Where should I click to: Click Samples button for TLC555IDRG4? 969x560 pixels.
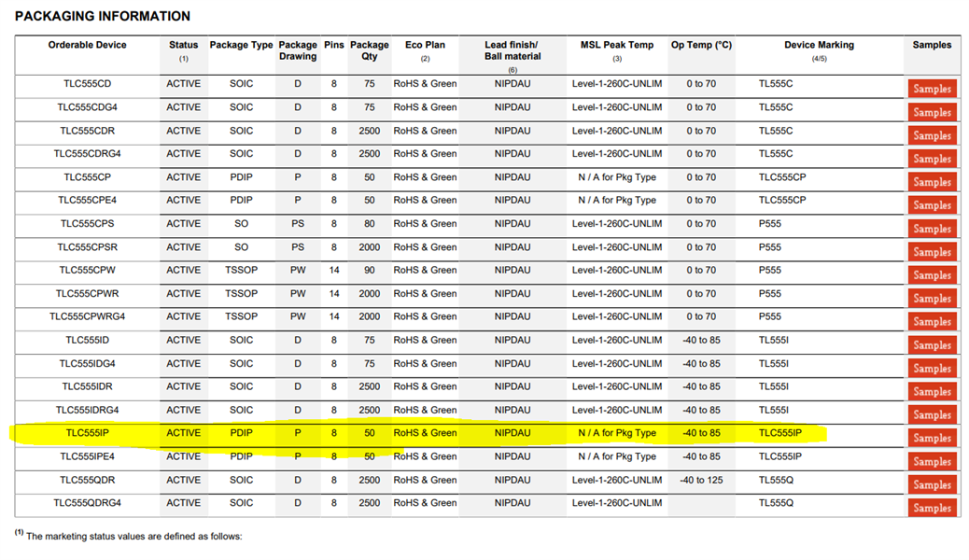pyautogui.click(x=932, y=414)
